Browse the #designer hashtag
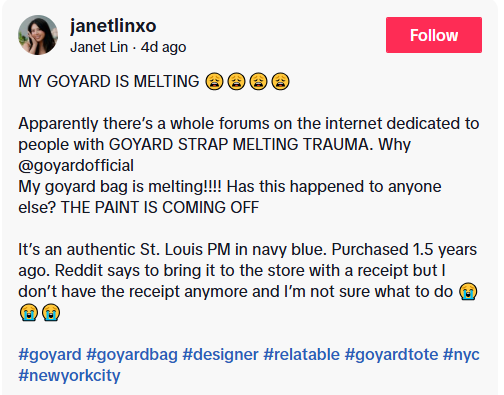This screenshot has width=504, height=395. click(221, 354)
